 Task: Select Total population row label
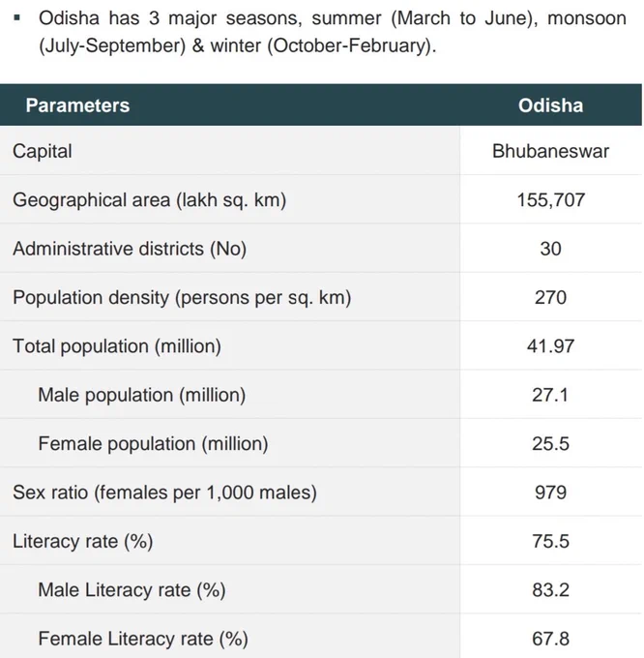117,346
